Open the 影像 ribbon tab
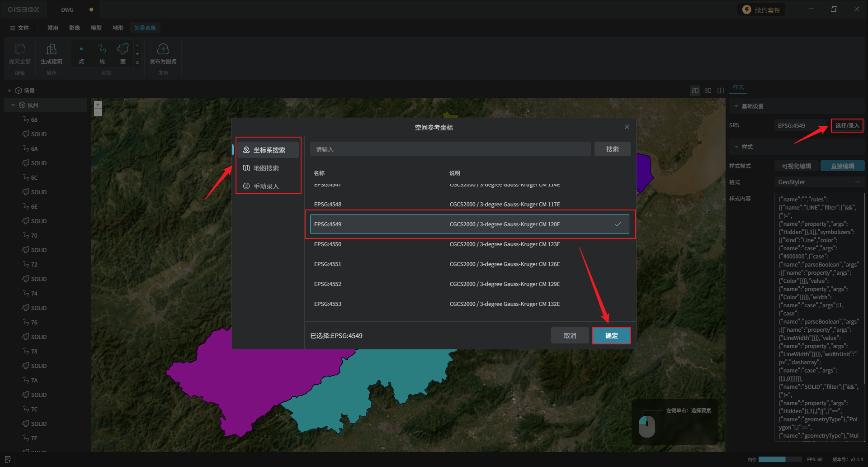868x467 pixels. 75,28
